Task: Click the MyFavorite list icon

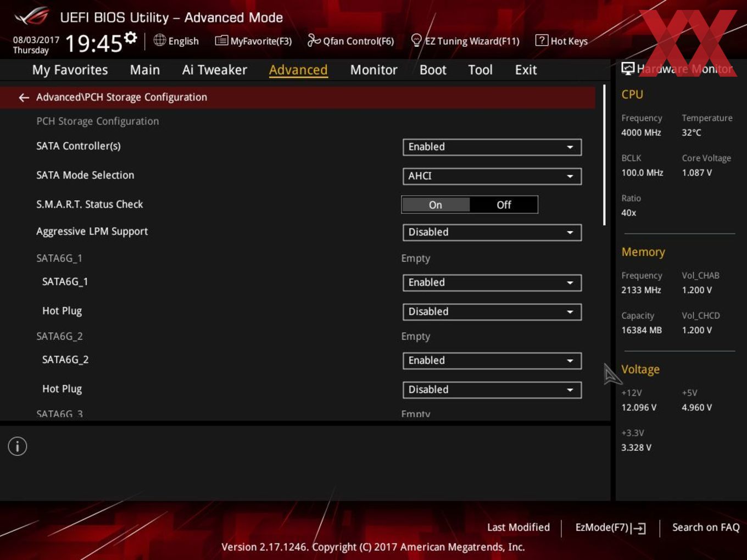Action: click(221, 41)
